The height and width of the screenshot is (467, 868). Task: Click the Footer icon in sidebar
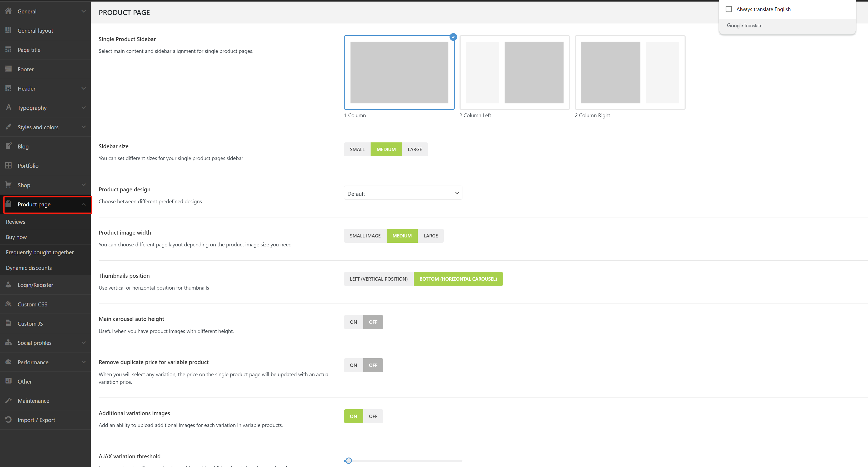tap(8, 69)
